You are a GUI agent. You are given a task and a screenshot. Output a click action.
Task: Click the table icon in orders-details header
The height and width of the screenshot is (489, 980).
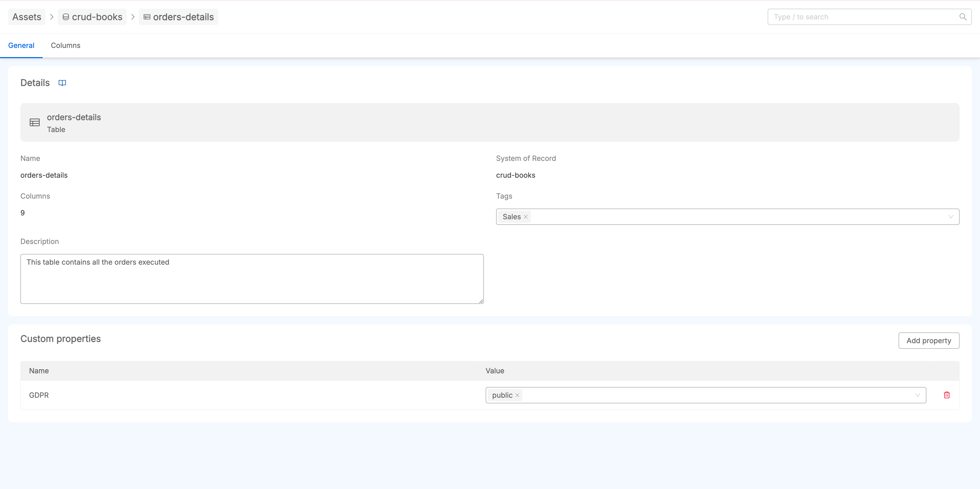tap(35, 122)
